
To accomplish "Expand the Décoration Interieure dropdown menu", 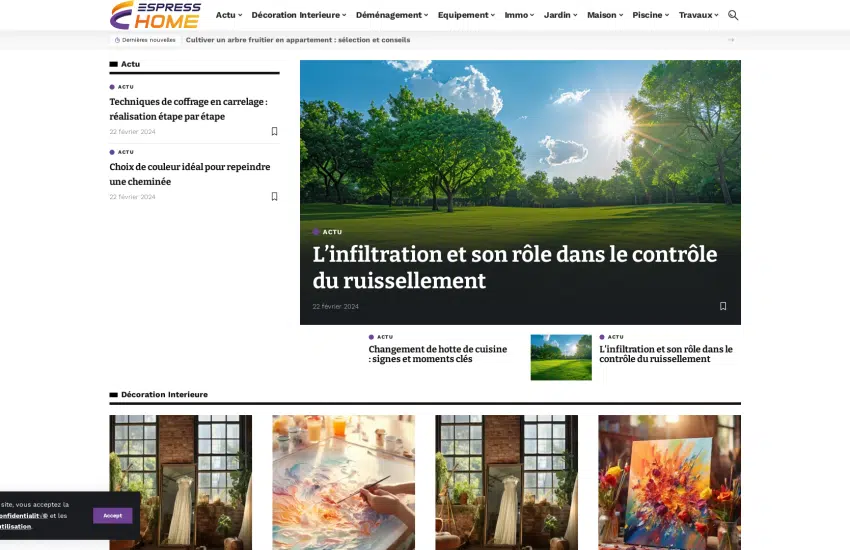I will (298, 15).
